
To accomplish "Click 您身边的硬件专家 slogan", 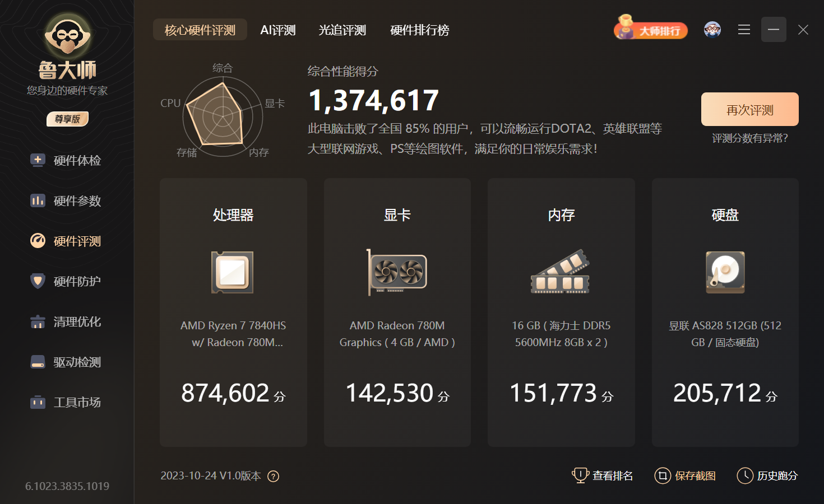I will point(67,91).
